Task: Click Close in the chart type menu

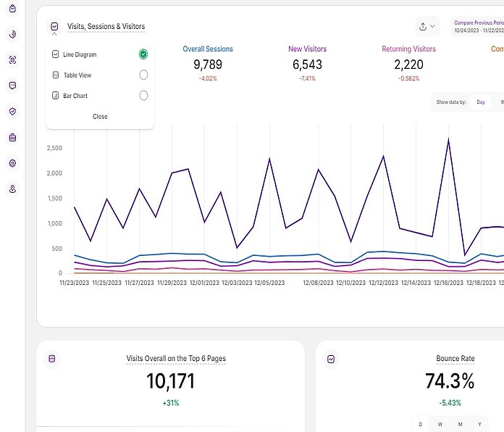Action: (100, 117)
